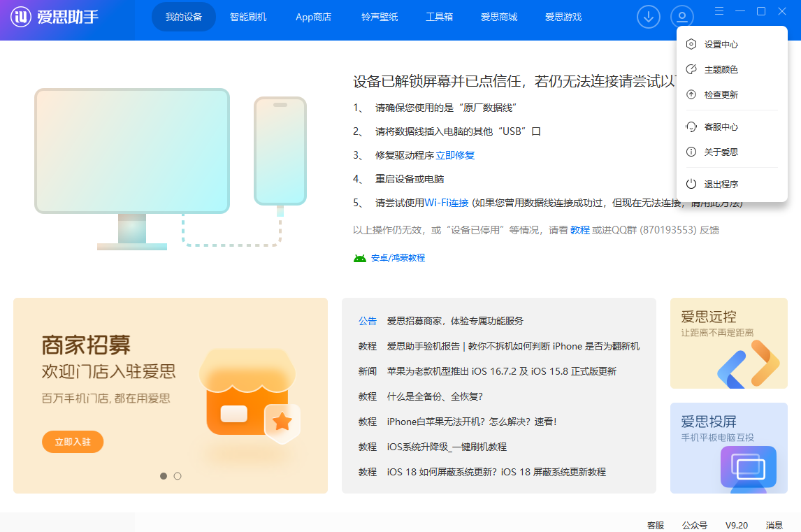
Task: Click the 爱思远控 arrows icon
Action: [x=749, y=364]
